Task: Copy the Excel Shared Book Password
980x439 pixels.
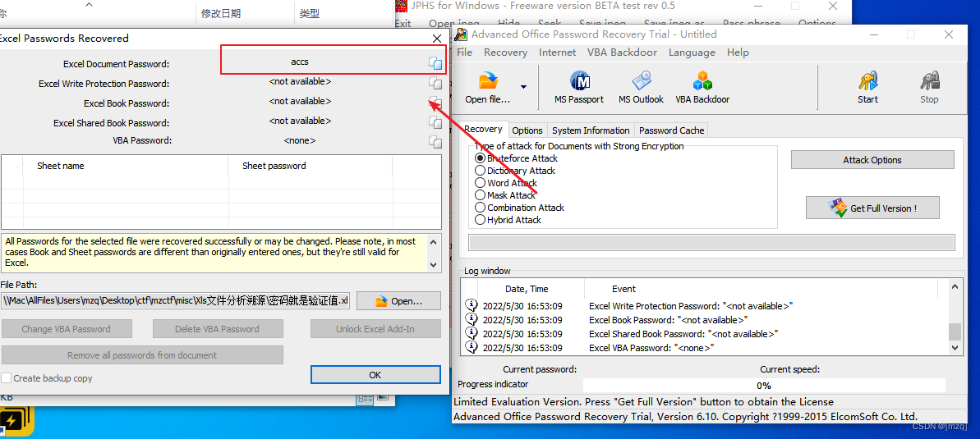Action: pos(435,121)
